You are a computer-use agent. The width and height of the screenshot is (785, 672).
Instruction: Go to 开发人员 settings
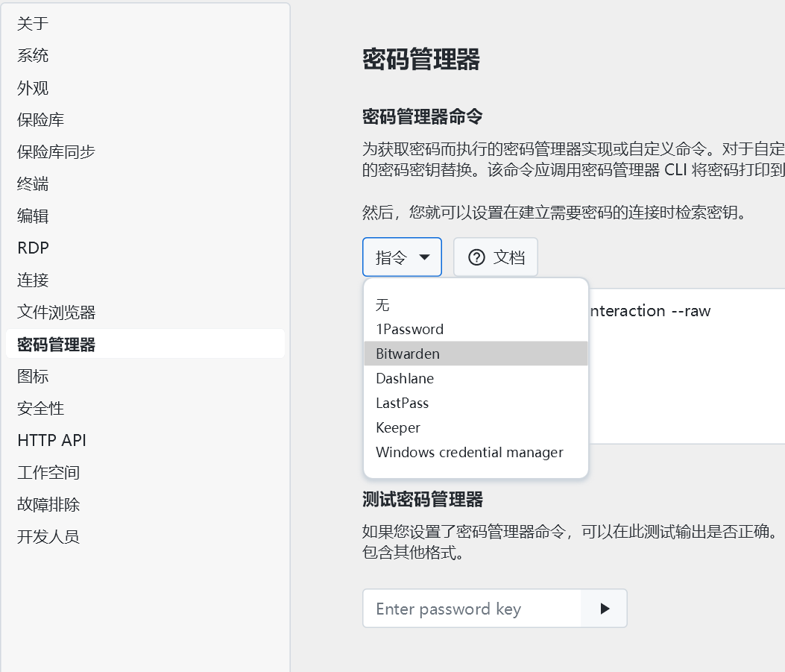[x=145, y=536]
